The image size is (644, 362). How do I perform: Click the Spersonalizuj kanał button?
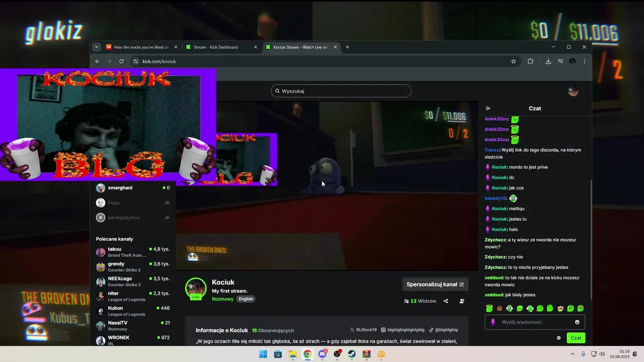pos(435,284)
